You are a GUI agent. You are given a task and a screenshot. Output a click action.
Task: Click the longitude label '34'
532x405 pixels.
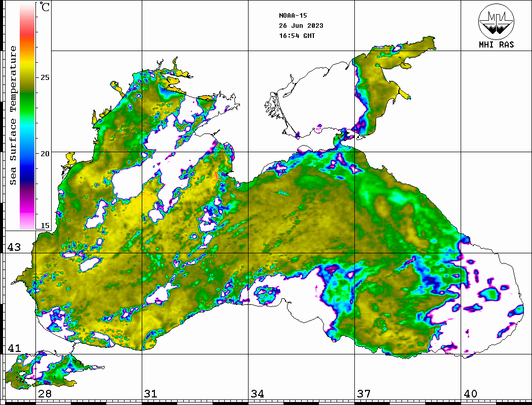tap(257, 394)
